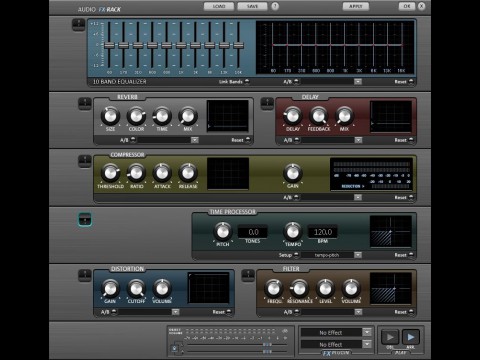Click the Filter FREQU knob
This screenshot has height=360, width=480.
[274, 289]
